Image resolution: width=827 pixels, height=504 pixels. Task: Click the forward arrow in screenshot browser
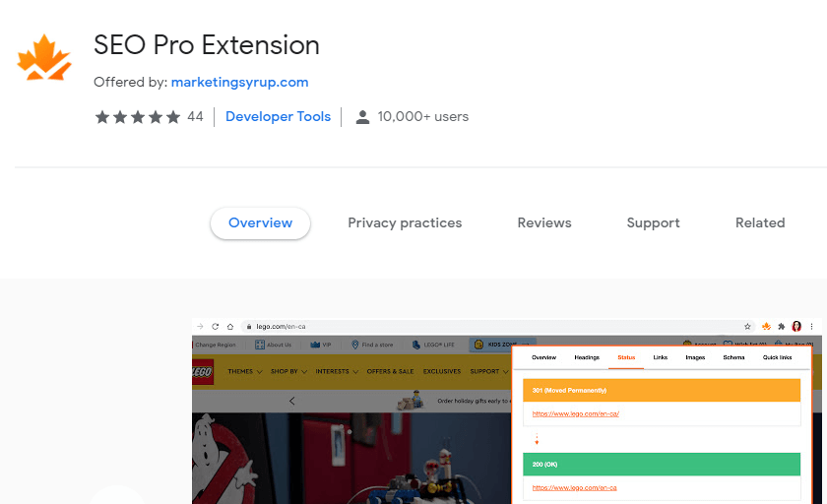point(200,327)
